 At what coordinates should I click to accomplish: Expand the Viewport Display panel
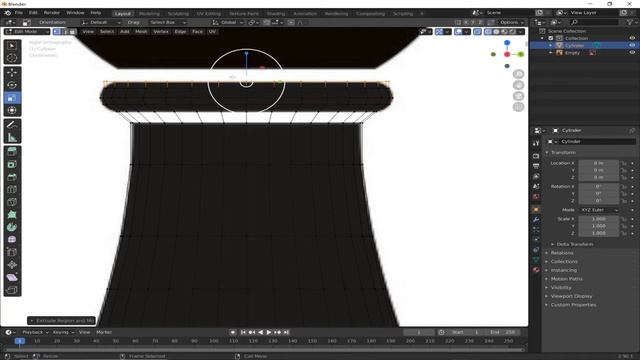571,296
